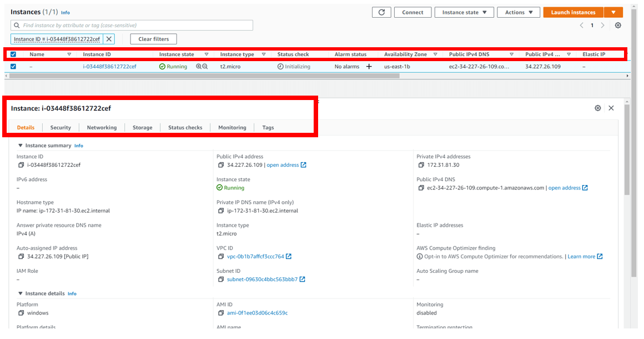This screenshot has width=644, height=339.
Task: Sort by Instance type column
Action: tap(264, 54)
